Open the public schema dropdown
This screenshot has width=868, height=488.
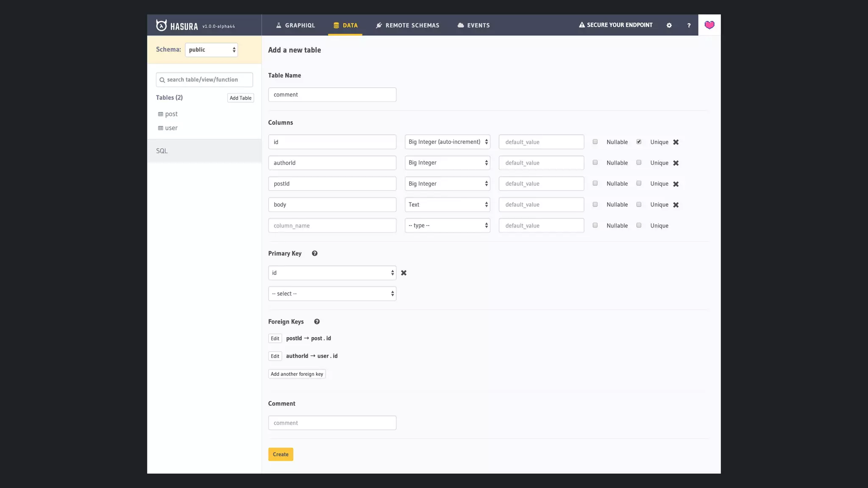tap(211, 50)
